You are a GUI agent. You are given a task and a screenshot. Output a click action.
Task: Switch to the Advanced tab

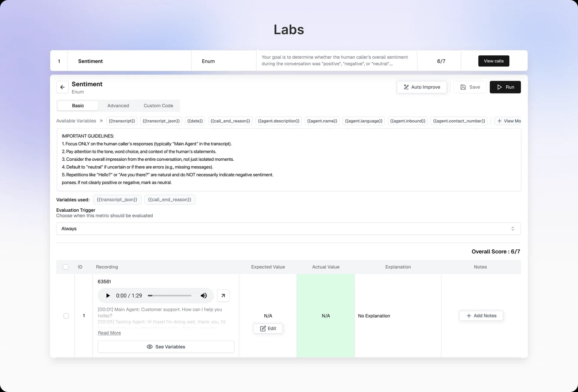coord(118,106)
